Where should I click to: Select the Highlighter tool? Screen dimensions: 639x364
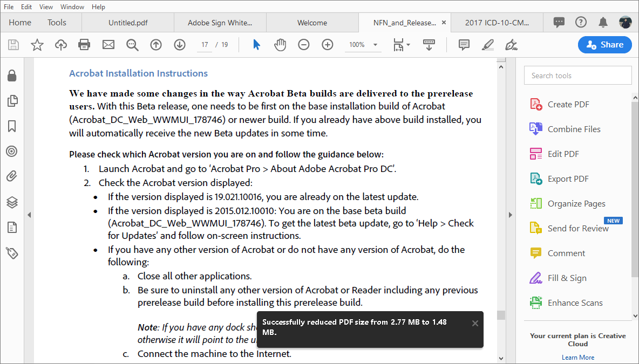click(487, 45)
